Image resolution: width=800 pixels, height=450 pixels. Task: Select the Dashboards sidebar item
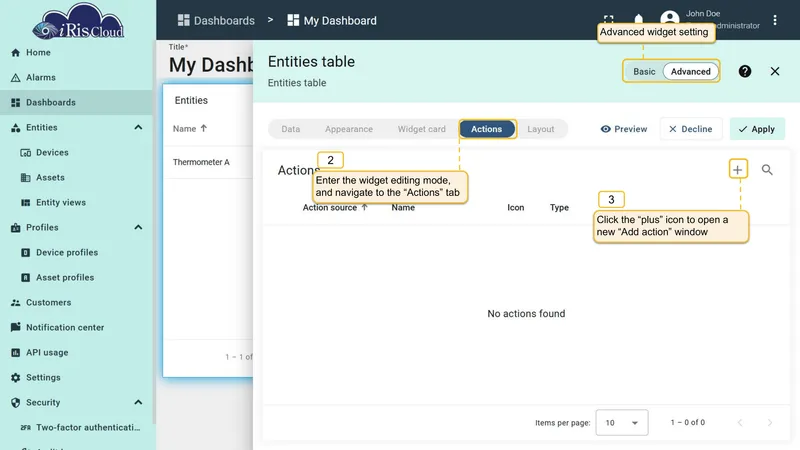[77, 103]
